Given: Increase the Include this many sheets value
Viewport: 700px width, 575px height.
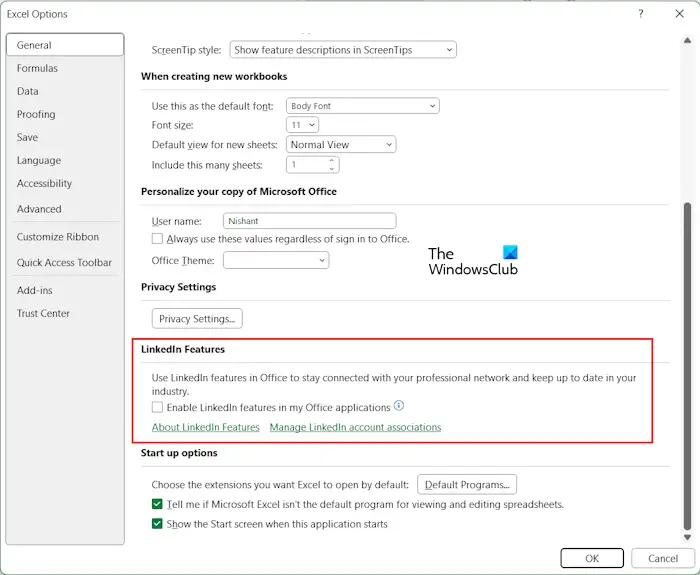Looking at the screenshot, I should 332,160.
